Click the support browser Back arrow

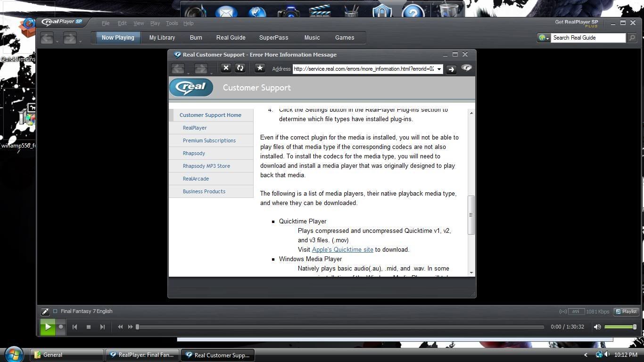point(178,69)
